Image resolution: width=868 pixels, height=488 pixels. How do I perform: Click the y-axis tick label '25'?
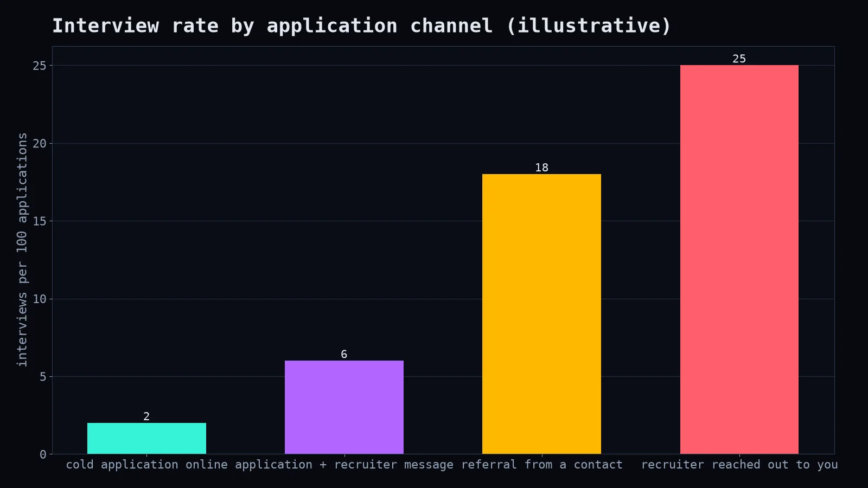40,66
